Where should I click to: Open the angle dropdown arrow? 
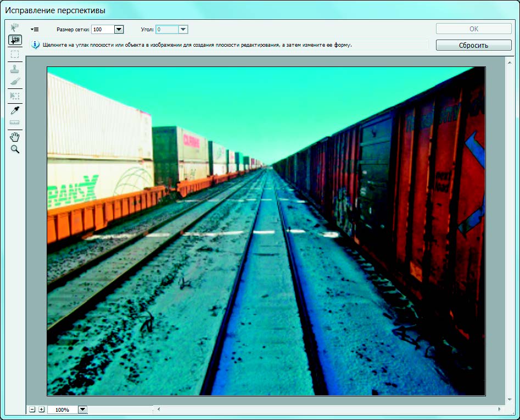[x=183, y=30]
